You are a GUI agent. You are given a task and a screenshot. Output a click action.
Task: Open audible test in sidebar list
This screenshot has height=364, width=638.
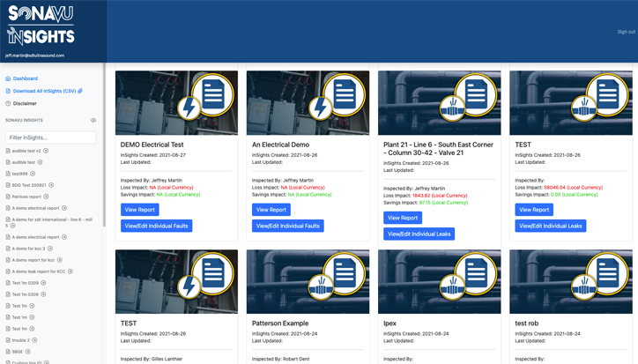23,162
